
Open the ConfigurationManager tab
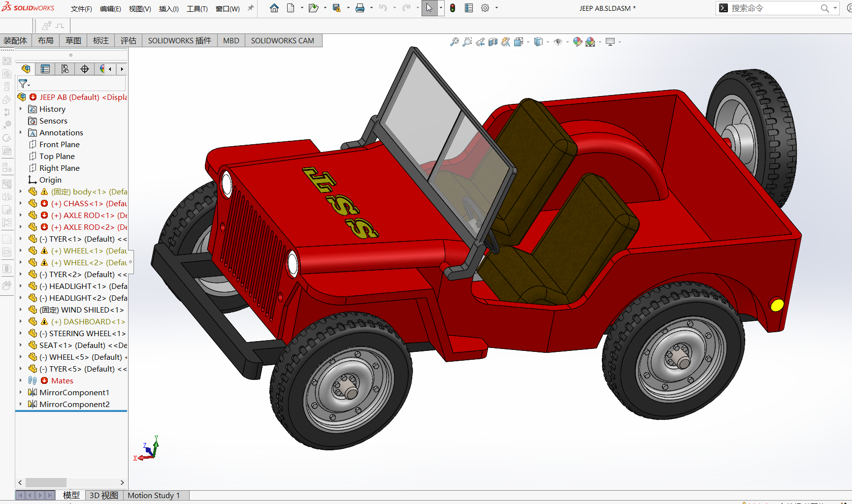(x=65, y=69)
